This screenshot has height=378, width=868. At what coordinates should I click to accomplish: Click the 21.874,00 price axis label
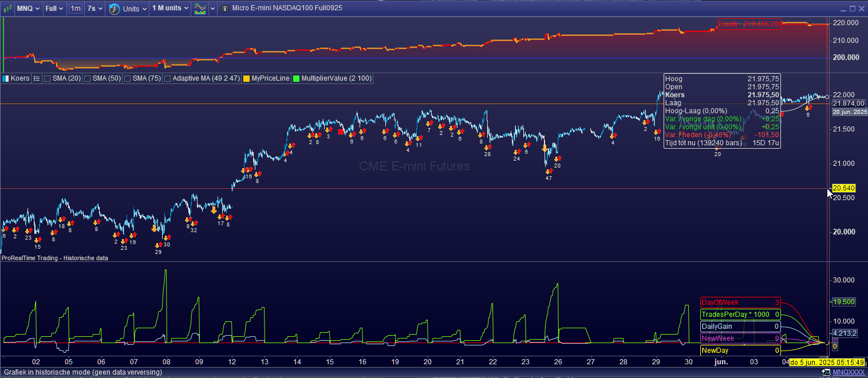click(x=849, y=103)
